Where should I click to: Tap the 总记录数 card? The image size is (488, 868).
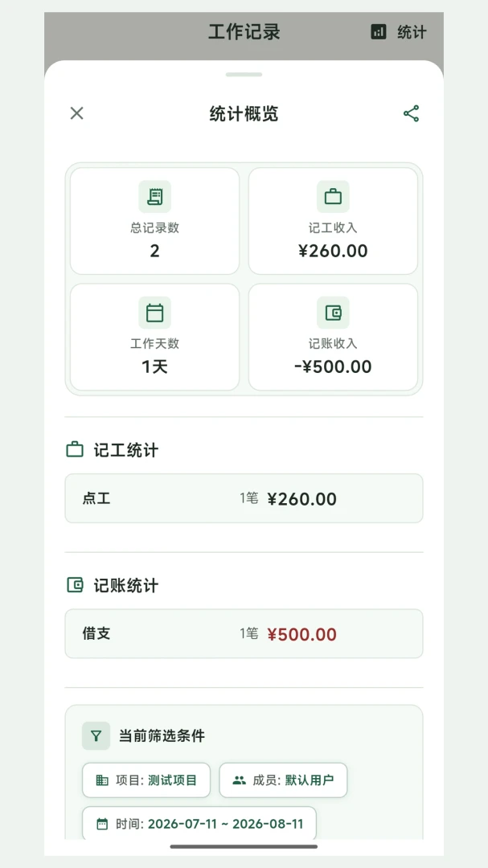coord(154,221)
